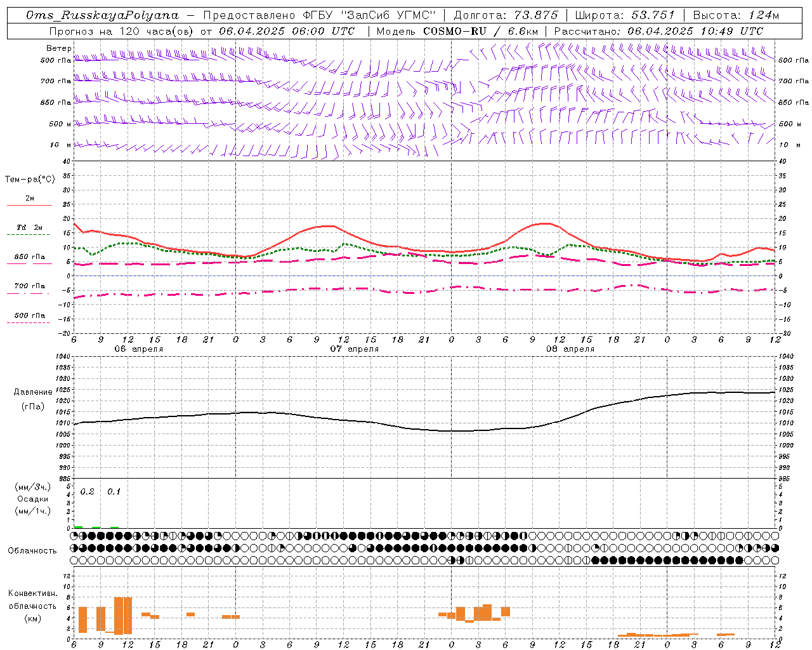
Task: Click the (мм/3ч.) precipitation unit label
Action: 32,487
